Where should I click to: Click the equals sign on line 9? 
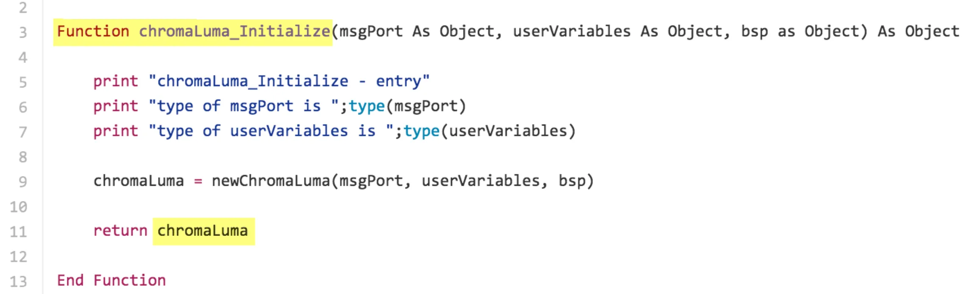pyautogui.click(x=198, y=182)
